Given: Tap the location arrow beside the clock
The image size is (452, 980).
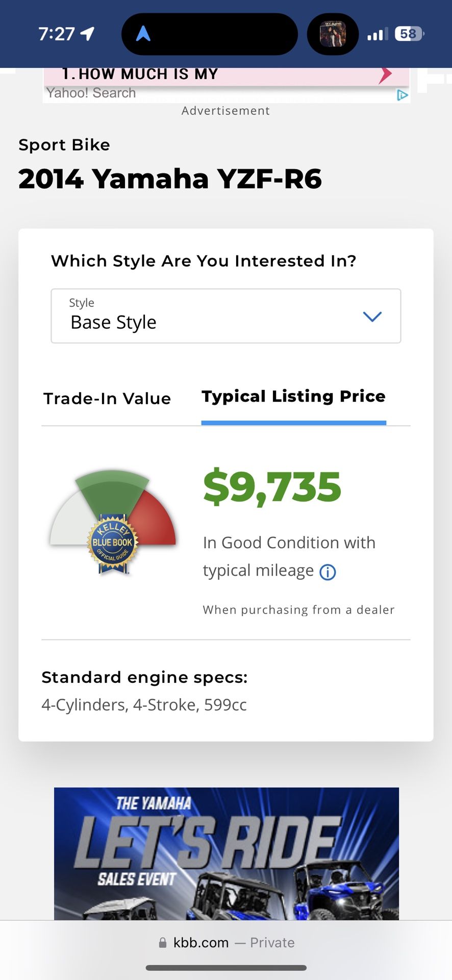Looking at the screenshot, I should coord(87,34).
